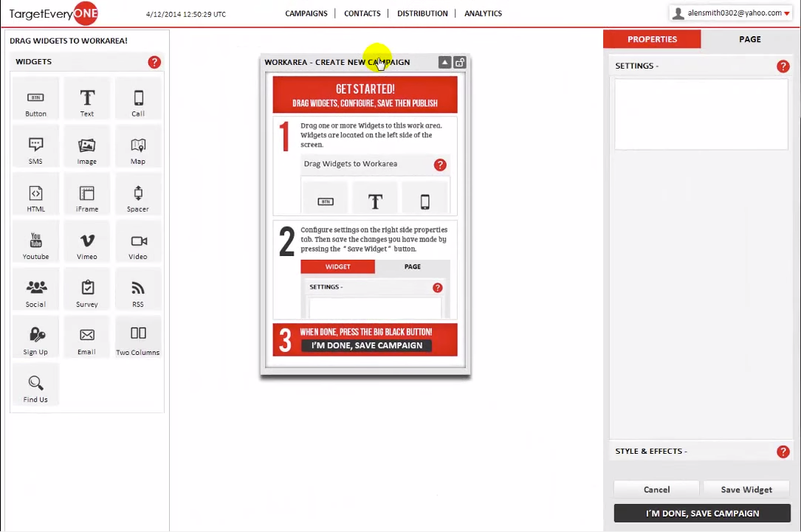Viewport: 801px width, 532px height.
Task: Open the account dropdown arrow
Action: 787,13
